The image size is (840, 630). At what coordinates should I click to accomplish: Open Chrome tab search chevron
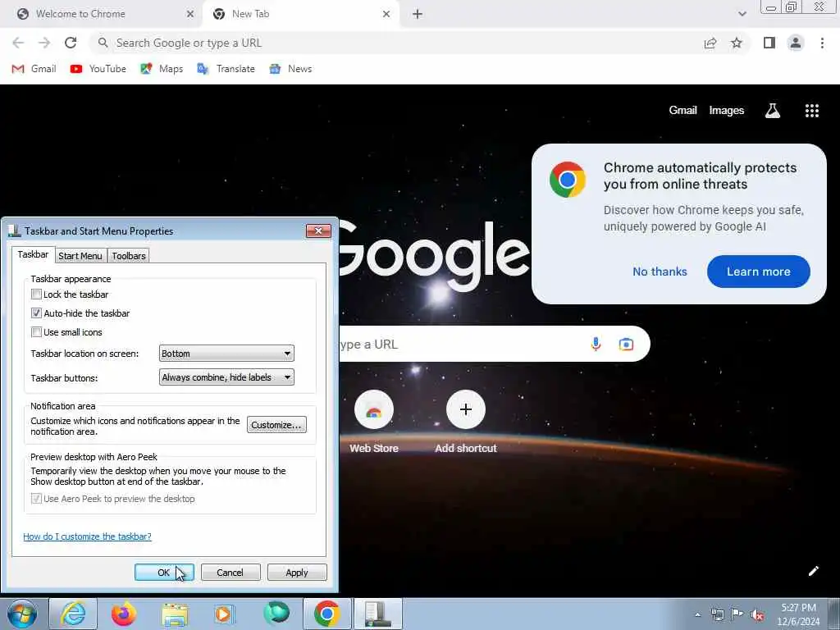tap(742, 14)
